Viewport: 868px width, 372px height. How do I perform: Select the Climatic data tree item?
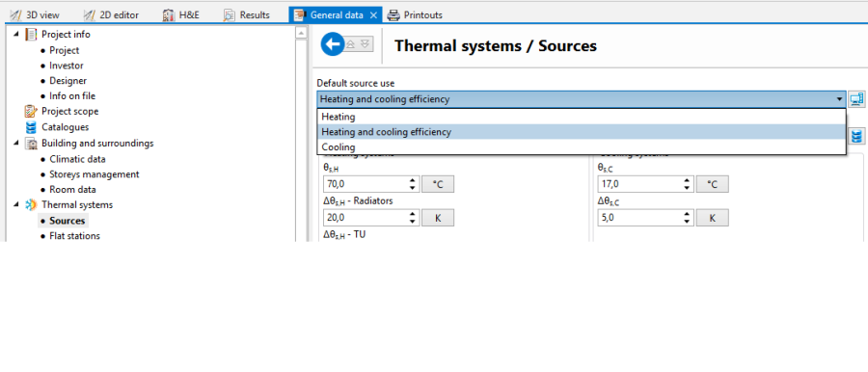(77, 159)
